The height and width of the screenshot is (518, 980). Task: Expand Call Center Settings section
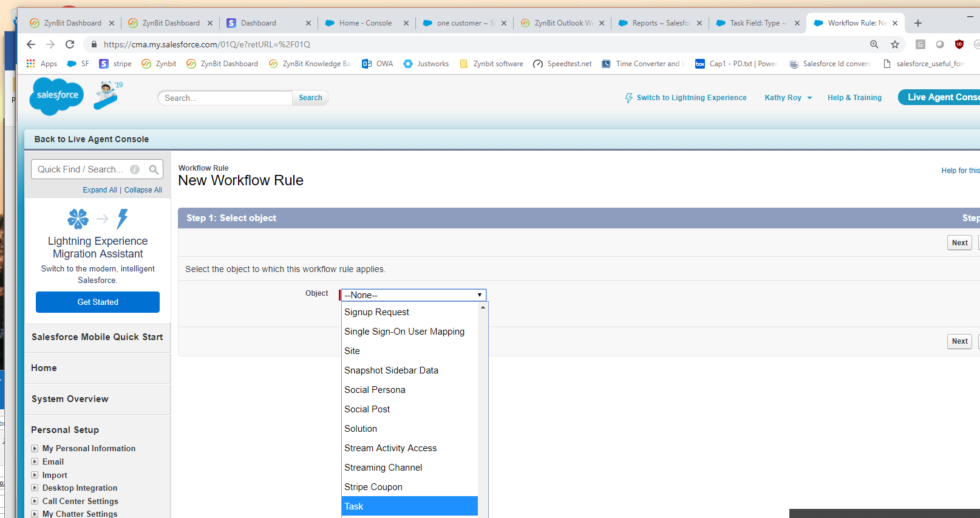click(x=35, y=501)
